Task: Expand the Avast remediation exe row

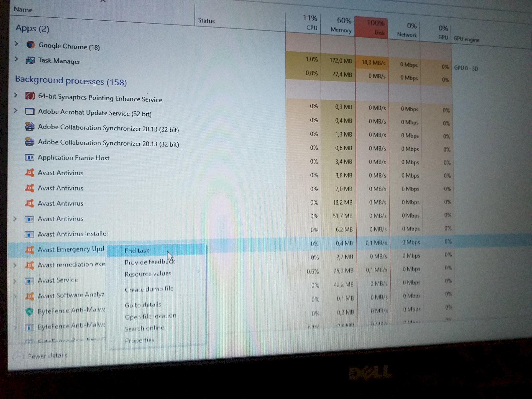Action: pos(15,265)
